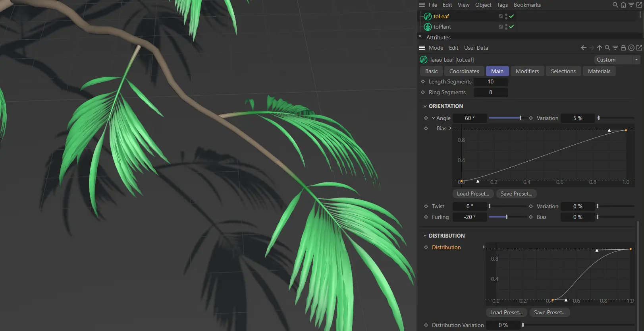Viewport: 644px width, 331px height.
Task: Click the Twist slider
Action: tap(507, 206)
